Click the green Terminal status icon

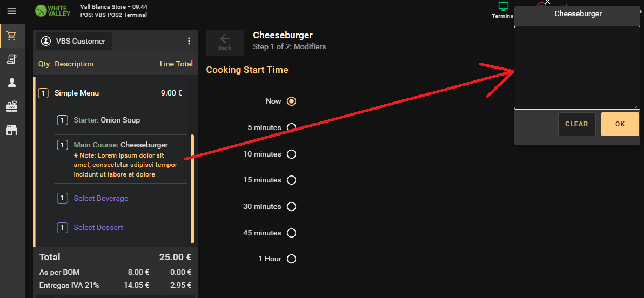coord(504,8)
